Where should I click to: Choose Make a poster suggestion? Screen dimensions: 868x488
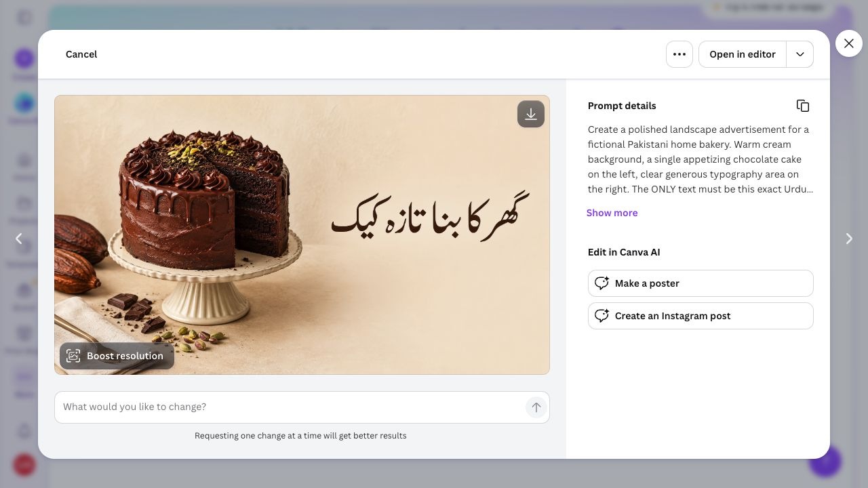point(701,283)
